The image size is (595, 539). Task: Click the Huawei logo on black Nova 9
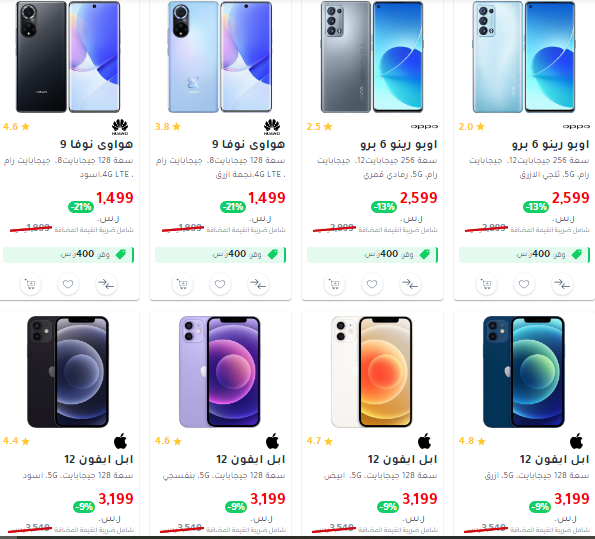pyautogui.click(x=120, y=127)
